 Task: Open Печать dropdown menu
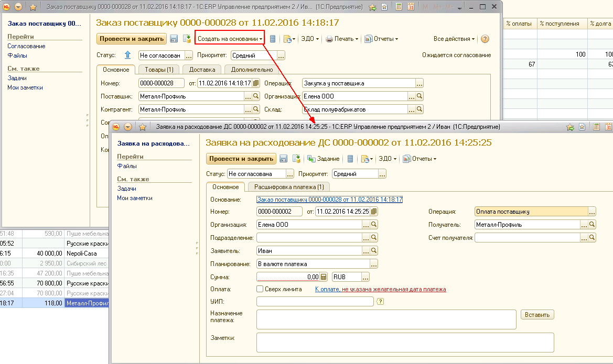point(342,39)
